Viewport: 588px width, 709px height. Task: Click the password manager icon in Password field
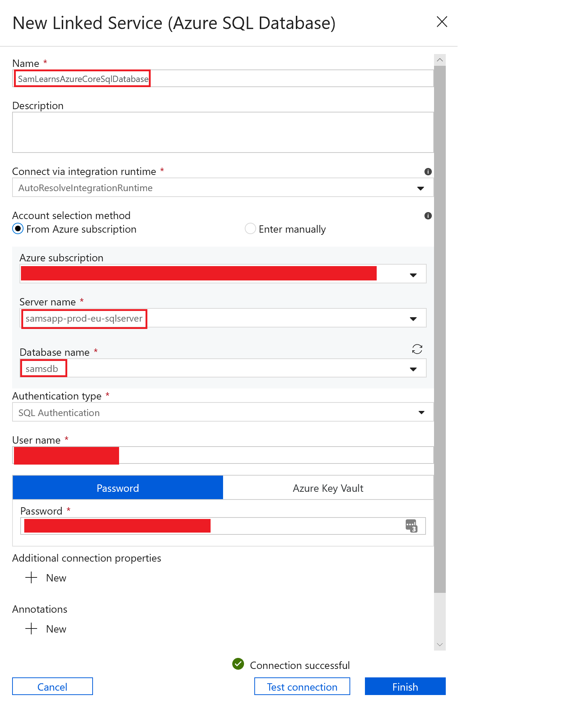(x=411, y=526)
